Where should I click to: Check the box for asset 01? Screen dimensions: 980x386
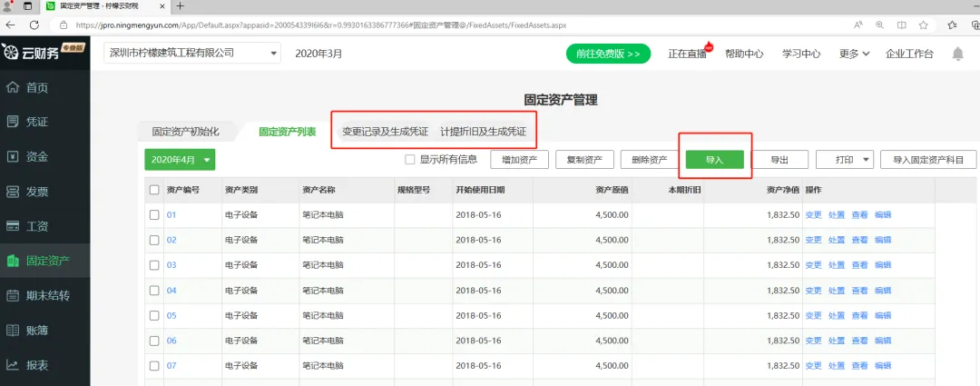pyautogui.click(x=154, y=214)
